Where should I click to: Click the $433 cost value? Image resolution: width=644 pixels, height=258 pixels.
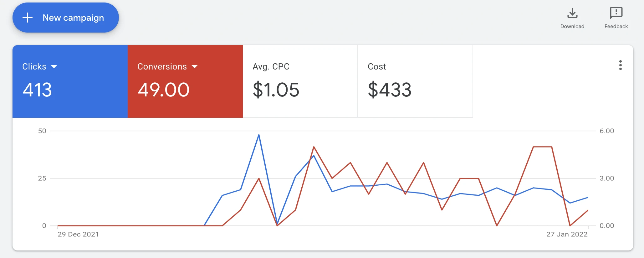point(390,90)
